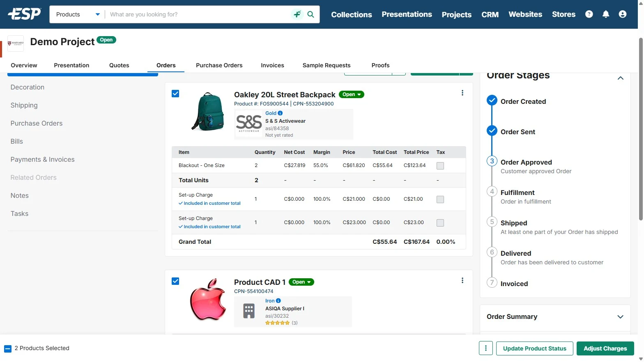644x362 pixels.
Task: Switch to the Purchase Orders tab
Action: click(219, 65)
